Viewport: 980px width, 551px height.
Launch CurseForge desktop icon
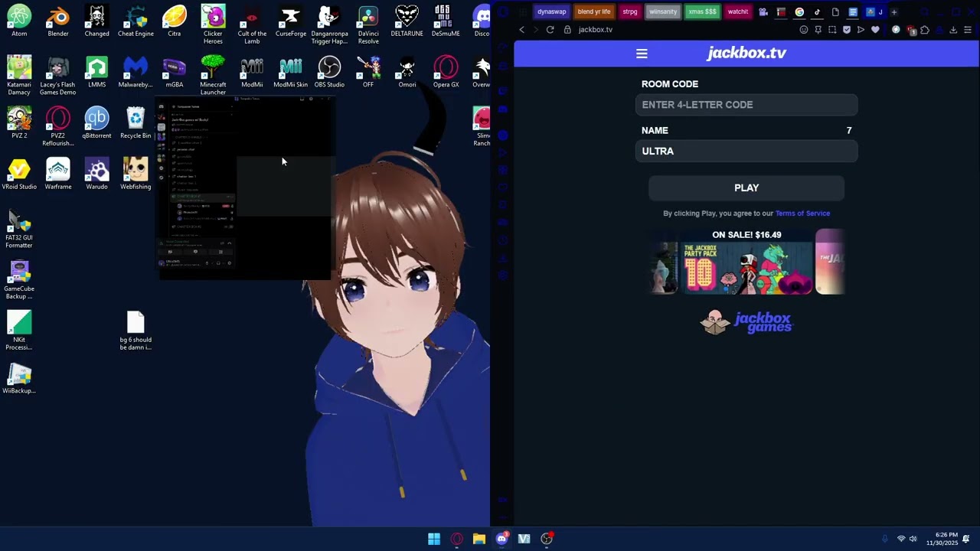(291, 21)
